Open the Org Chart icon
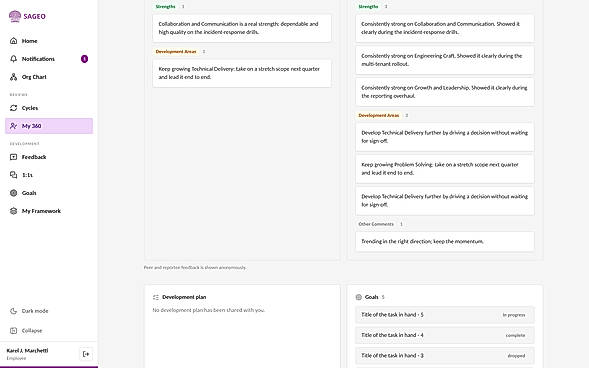Screen dimensions: 589x368 point(14,77)
